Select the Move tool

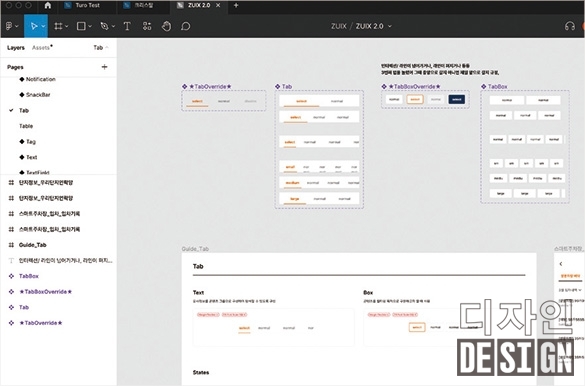click(34, 26)
